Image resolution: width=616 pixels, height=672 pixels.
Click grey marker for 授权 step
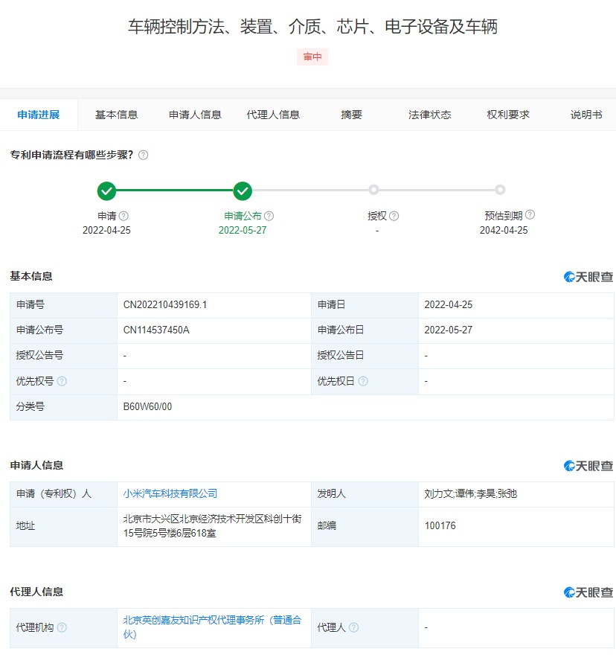pyautogui.click(x=373, y=190)
